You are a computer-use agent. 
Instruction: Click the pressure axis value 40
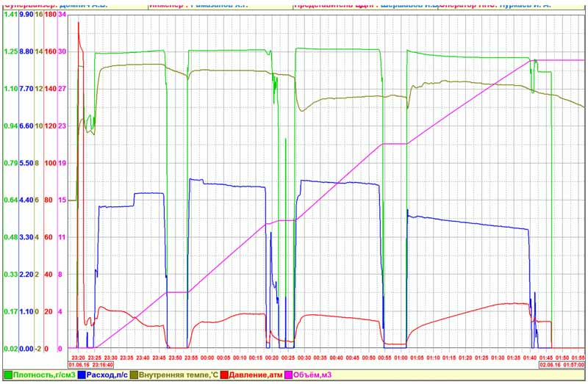[49, 275]
